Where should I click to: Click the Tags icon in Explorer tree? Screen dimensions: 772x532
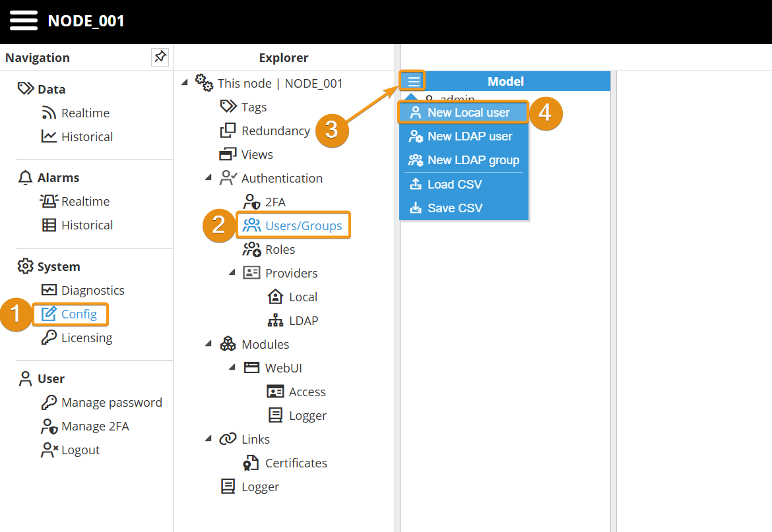click(228, 107)
